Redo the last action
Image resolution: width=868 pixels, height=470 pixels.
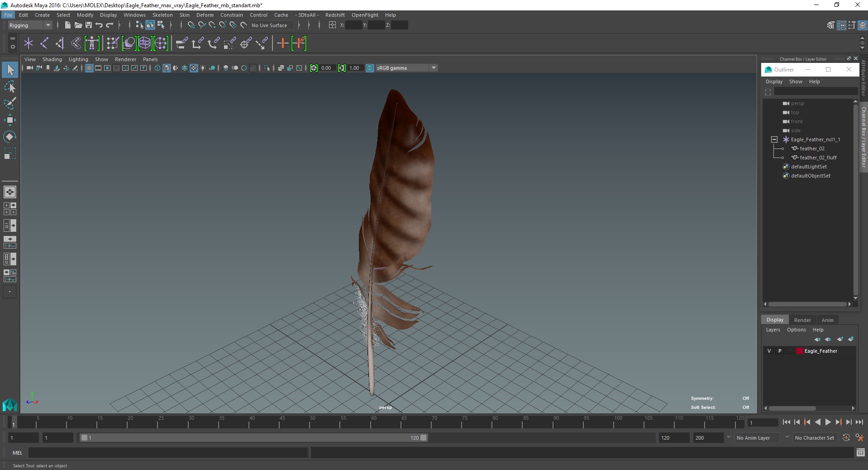pos(110,25)
